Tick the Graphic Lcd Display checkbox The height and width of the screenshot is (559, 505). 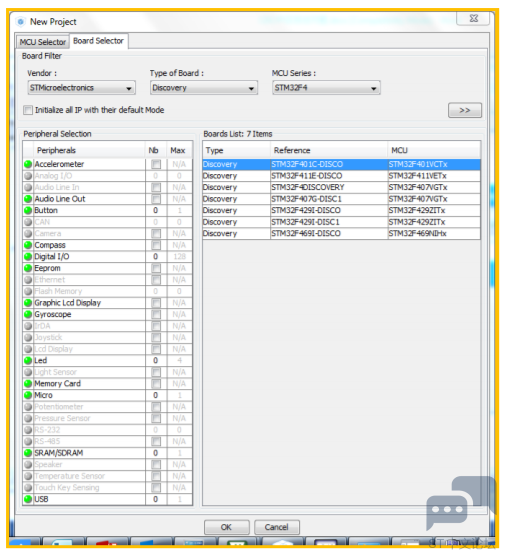click(156, 303)
